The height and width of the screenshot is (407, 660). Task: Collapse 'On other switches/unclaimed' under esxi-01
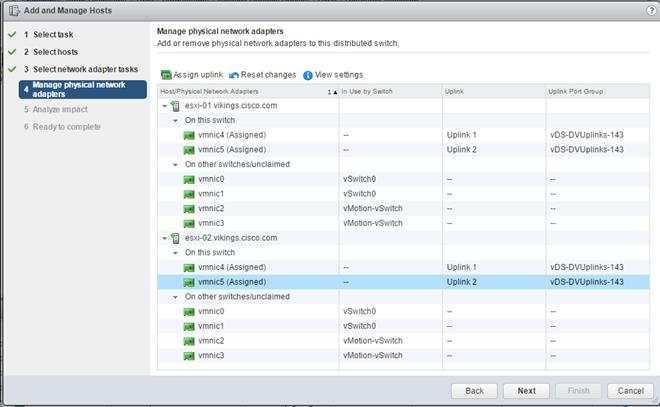(175, 165)
